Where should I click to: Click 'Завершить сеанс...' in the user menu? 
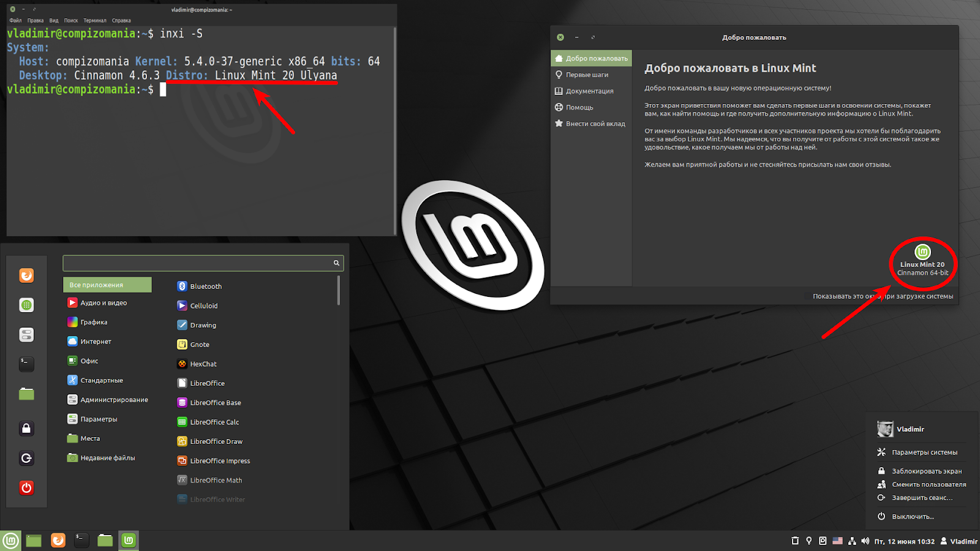coord(921,498)
